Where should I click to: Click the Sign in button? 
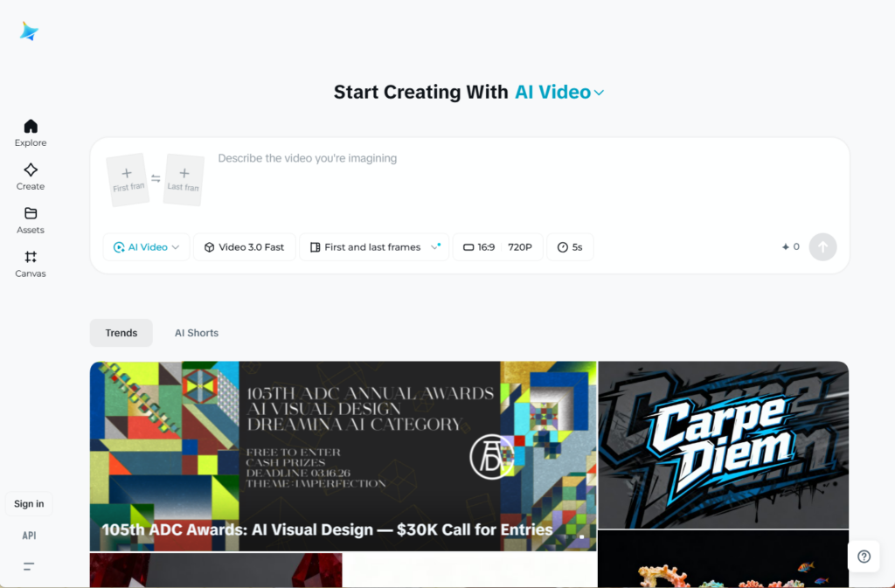coord(29,503)
